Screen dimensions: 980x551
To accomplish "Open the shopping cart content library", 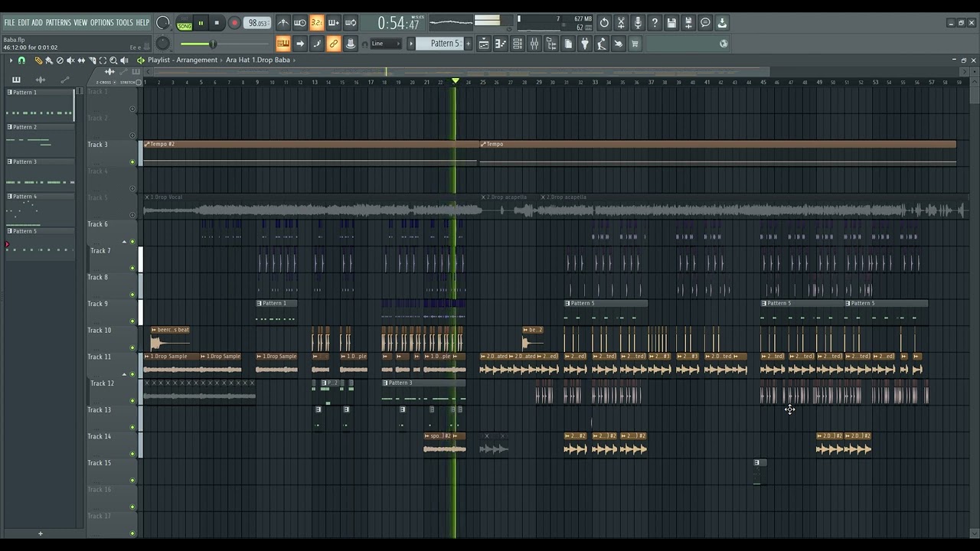I will click(635, 44).
